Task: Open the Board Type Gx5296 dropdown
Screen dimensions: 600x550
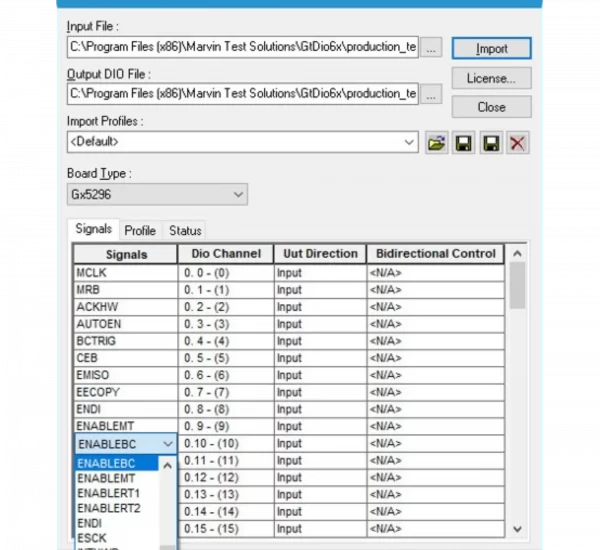Action: click(238, 194)
